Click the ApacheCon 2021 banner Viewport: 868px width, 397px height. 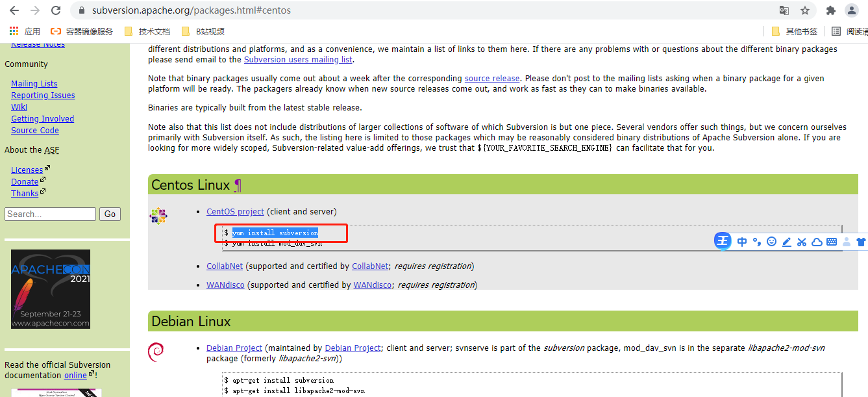[x=50, y=288]
